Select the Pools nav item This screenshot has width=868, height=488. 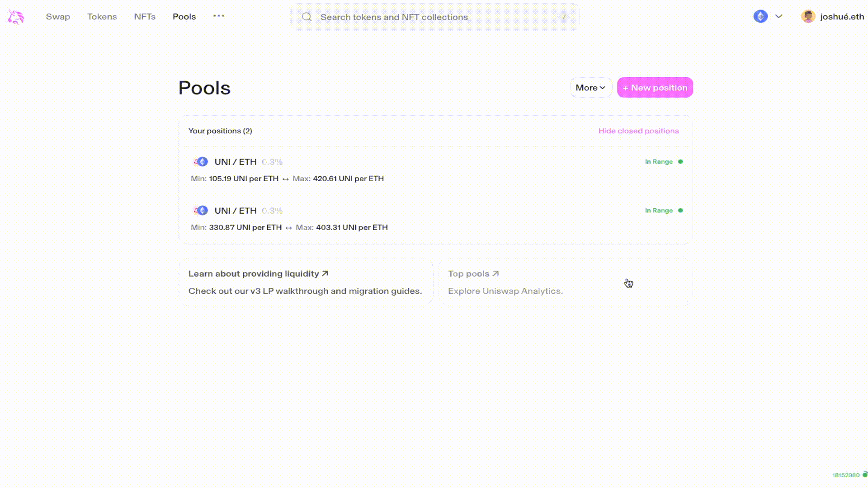coord(184,17)
